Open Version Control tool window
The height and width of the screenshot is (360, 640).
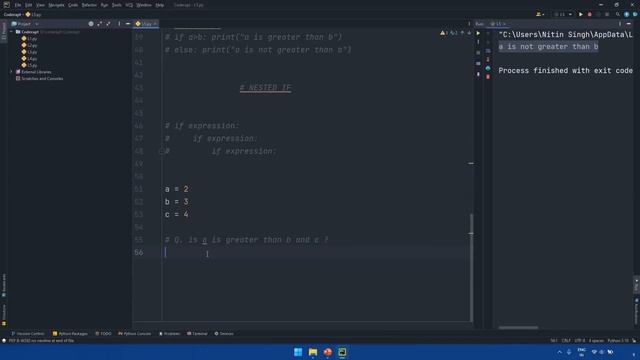pos(27,333)
